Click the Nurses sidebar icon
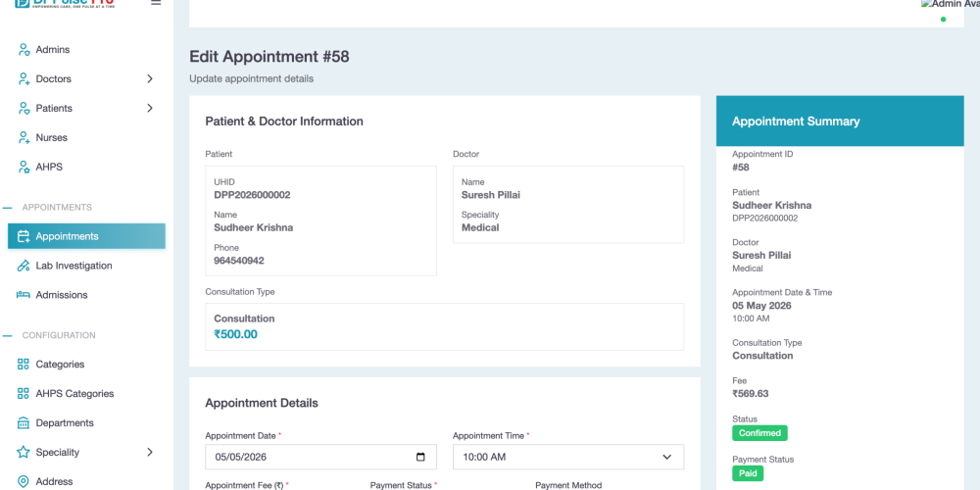 coord(24,137)
